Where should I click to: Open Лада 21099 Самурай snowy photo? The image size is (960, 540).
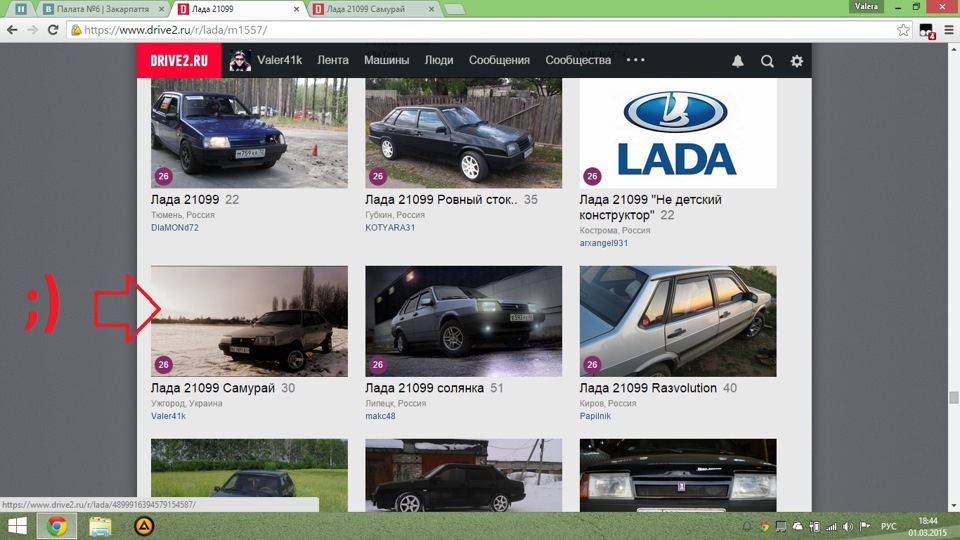pyautogui.click(x=249, y=321)
